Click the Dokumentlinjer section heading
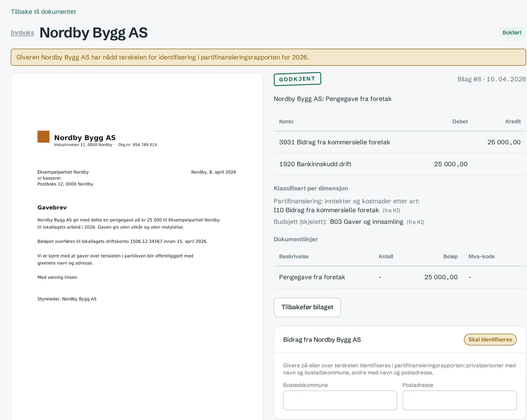Image resolution: width=527 pixels, height=420 pixels. tap(296, 239)
